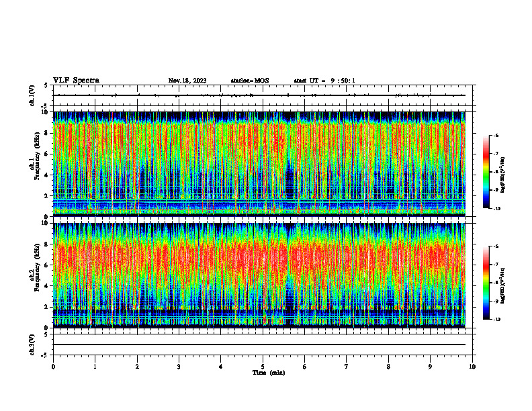Click the '4' tick on the time axis

(221, 367)
